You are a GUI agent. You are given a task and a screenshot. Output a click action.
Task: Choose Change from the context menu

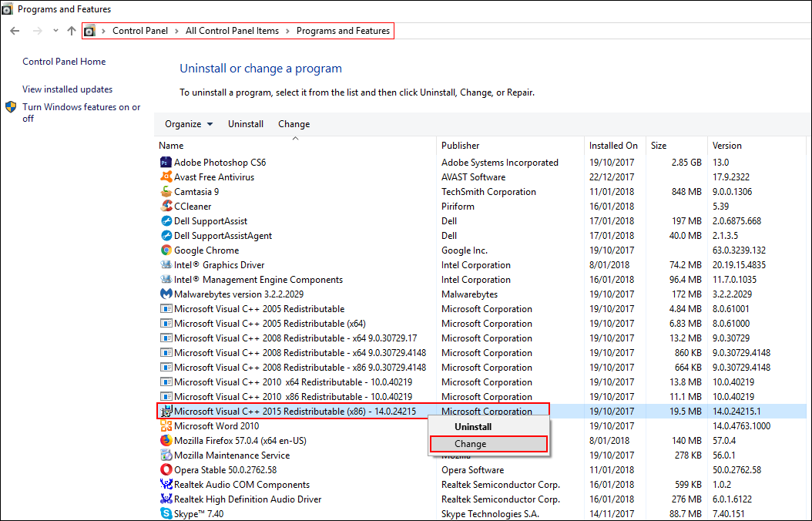coord(488,444)
